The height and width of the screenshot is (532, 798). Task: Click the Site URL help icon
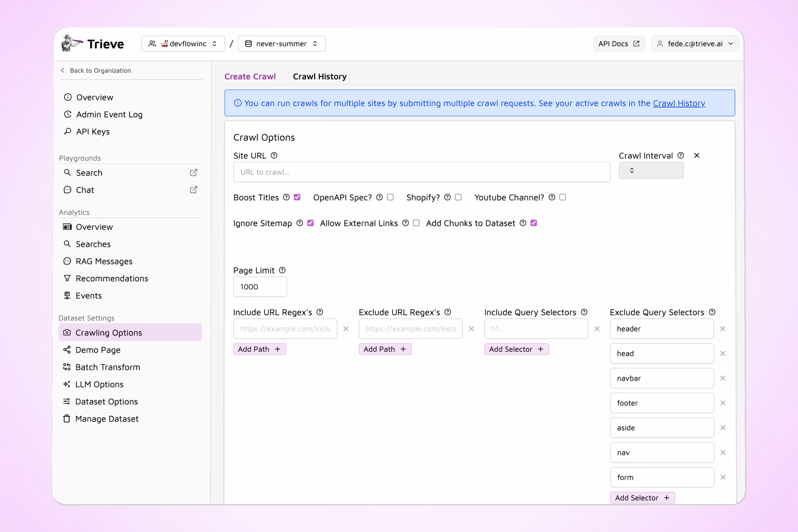[274, 155]
